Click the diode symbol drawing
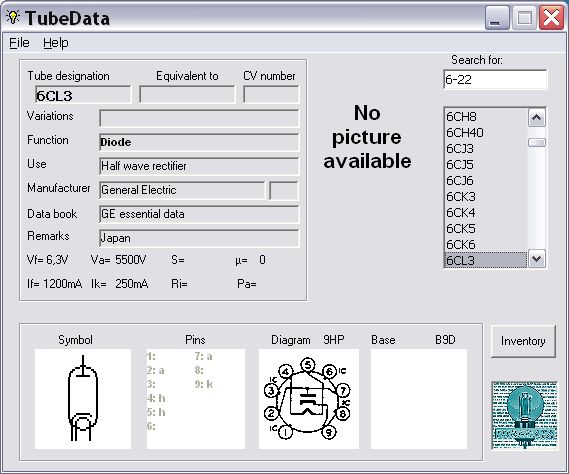The width and height of the screenshot is (569, 474). [x=83, y=399]
